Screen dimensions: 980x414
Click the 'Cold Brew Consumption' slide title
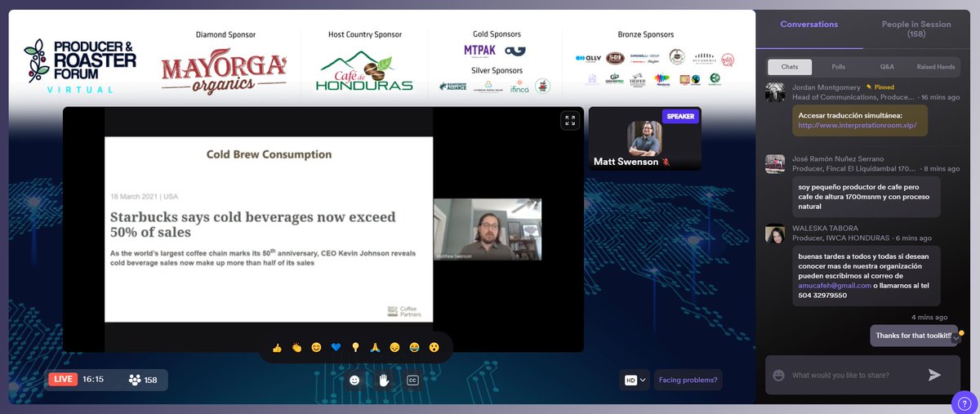pos(269,154)
